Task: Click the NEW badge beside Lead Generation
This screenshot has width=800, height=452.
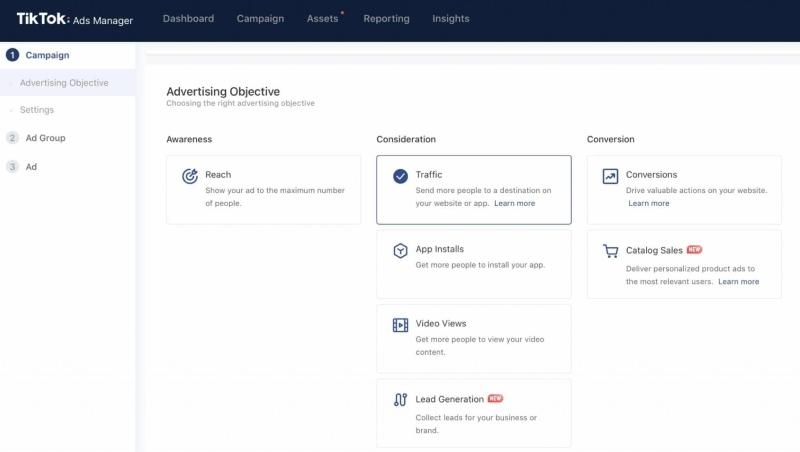Action: pos(495,398)
